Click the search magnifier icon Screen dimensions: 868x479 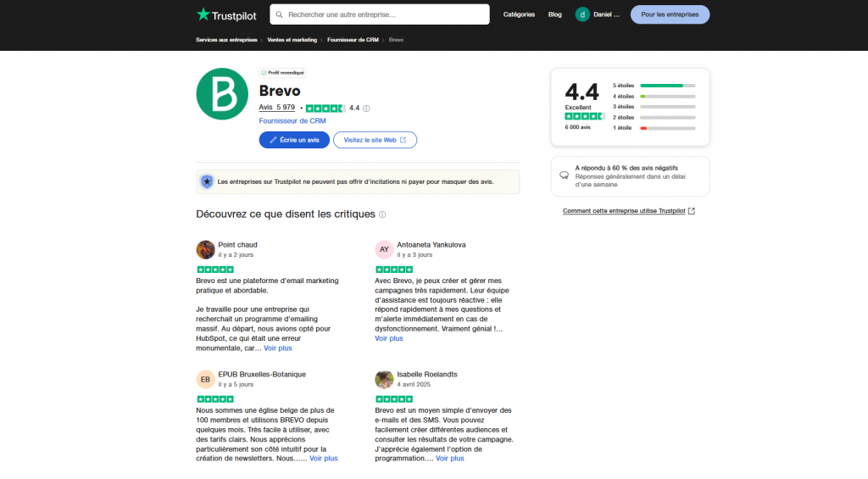click(280, 14)
